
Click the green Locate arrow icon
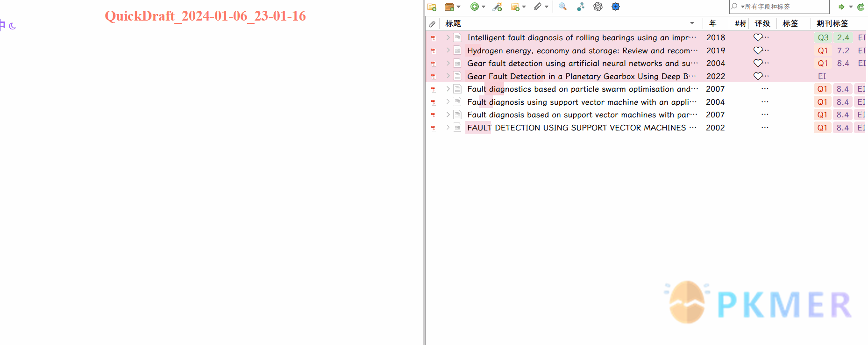(841, 7)
